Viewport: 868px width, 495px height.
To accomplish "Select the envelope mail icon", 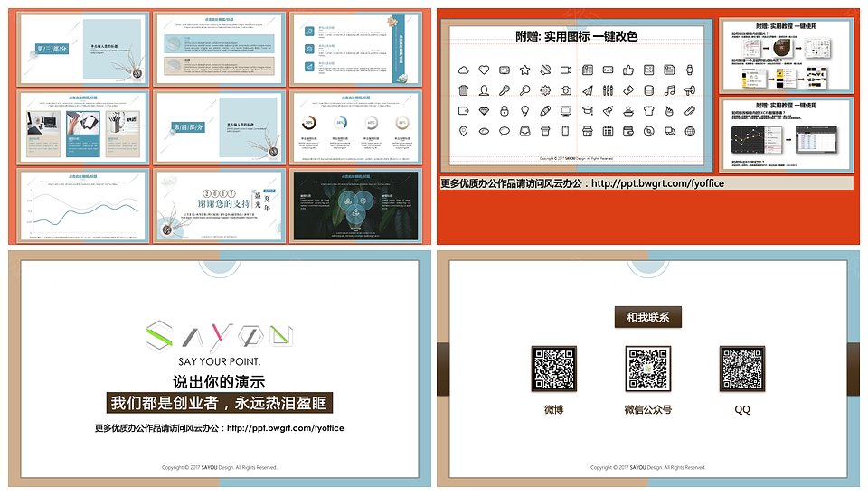I will point(608,70).
